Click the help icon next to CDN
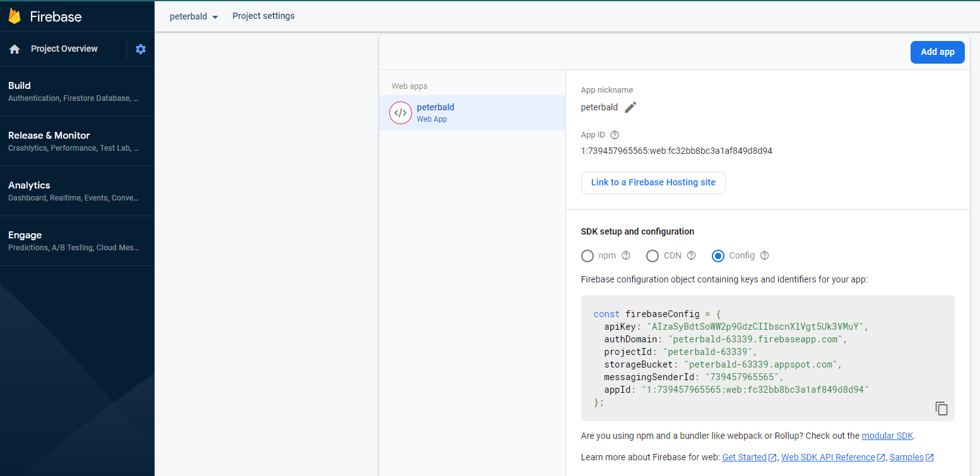Viewport: 980px width, 476px height. point(691,255)
